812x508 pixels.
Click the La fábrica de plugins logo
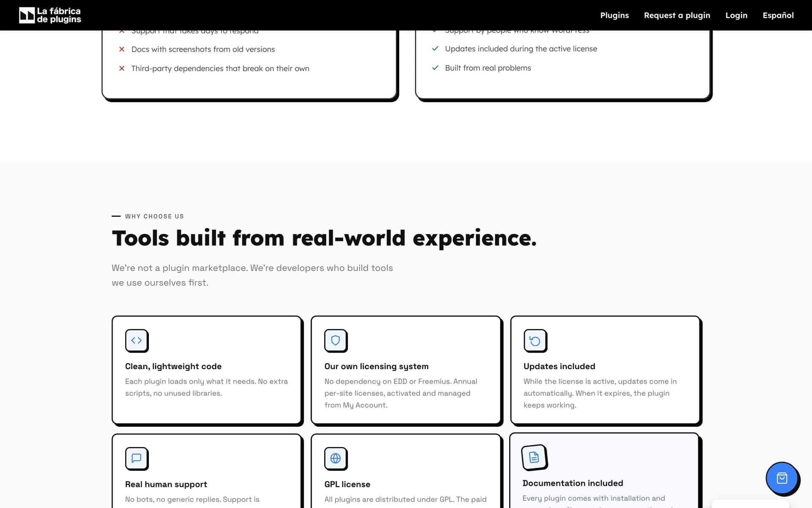coord(49,15)
